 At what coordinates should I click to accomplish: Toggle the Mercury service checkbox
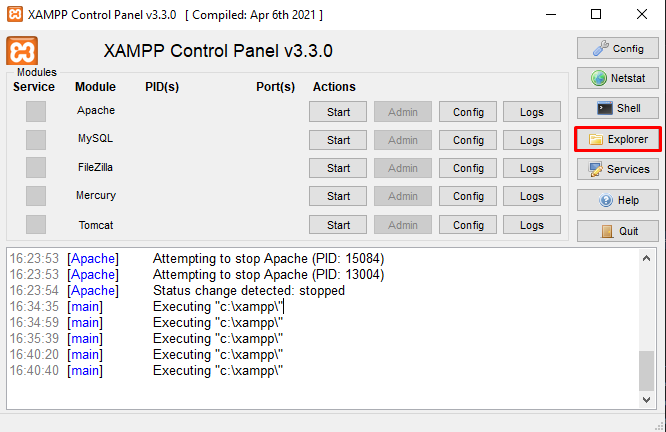pos(36,196)
